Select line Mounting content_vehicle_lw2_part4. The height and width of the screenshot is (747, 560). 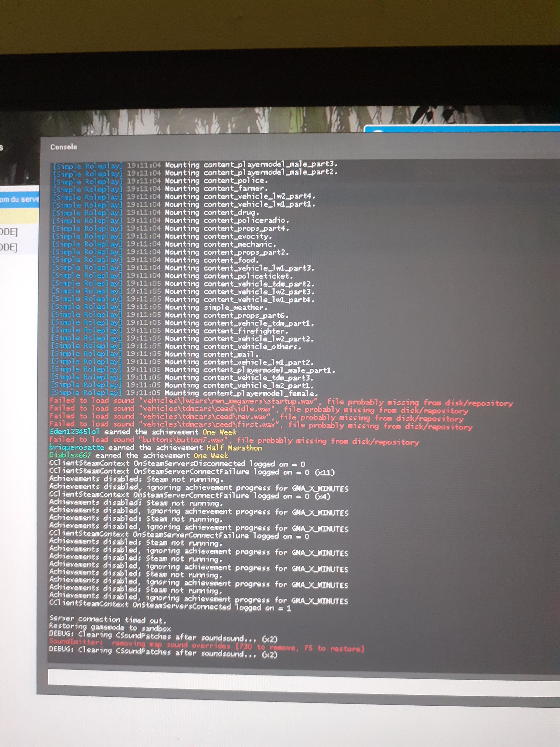tap(184, 197)
